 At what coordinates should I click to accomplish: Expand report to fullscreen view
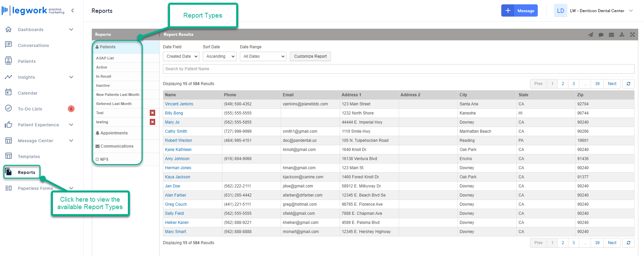[x=632, y=35]
